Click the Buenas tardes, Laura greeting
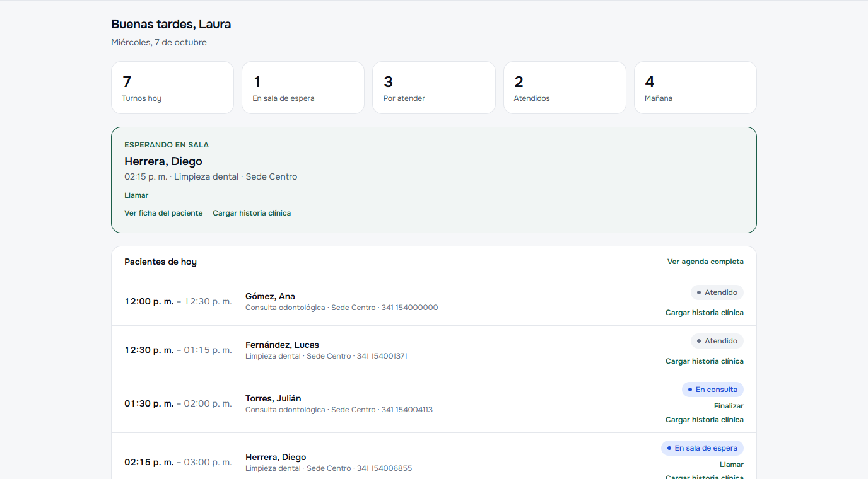The image size is (868, 479). 171,25
